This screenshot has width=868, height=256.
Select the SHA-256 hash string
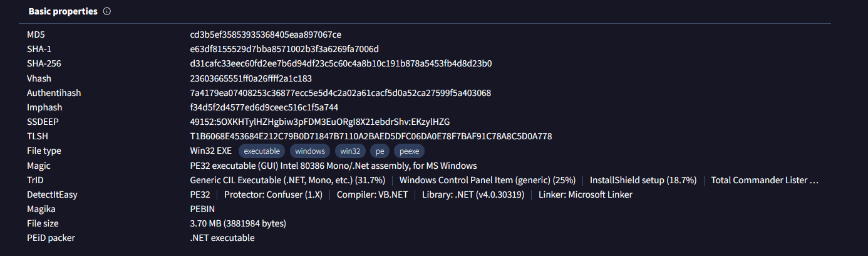341,64
